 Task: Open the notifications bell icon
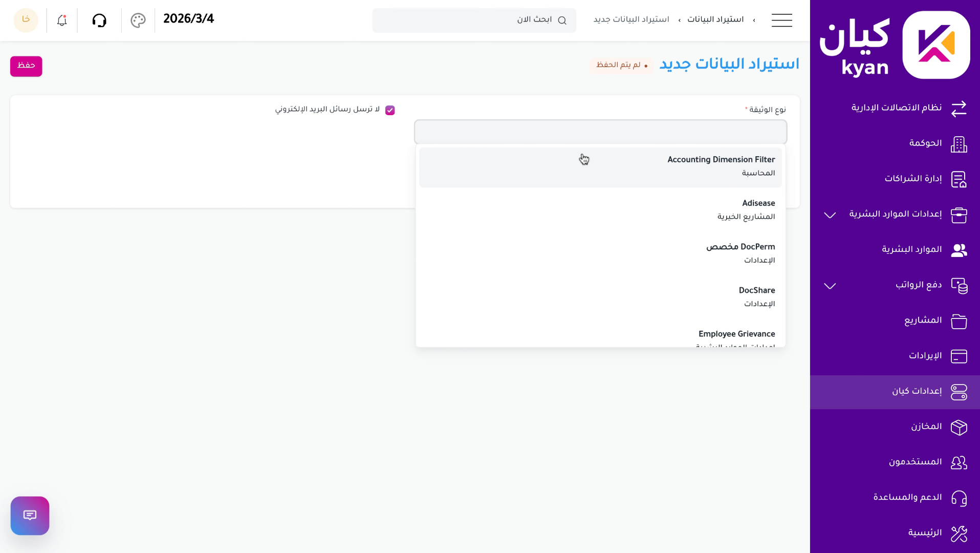click(61, 20)
